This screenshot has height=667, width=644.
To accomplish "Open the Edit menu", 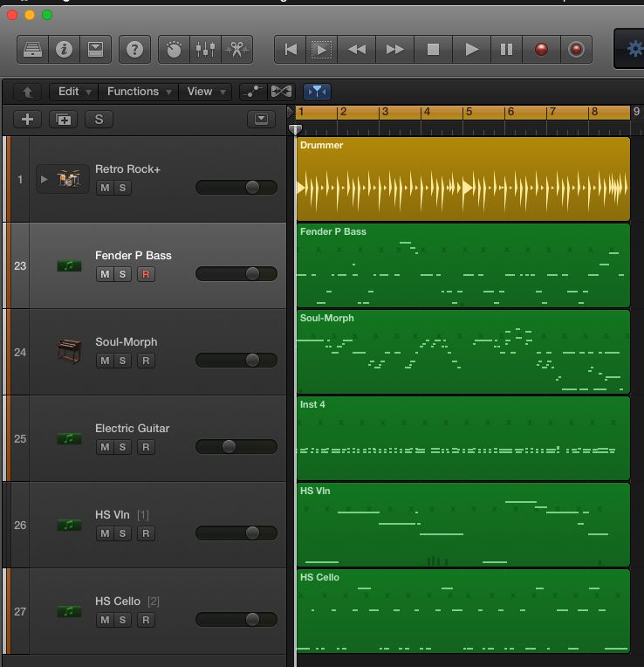I will (74, 92).
